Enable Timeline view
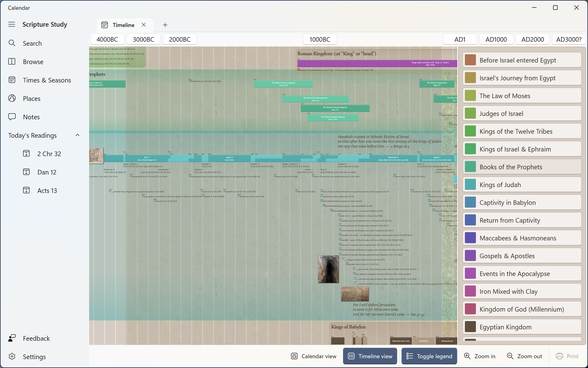588x368 pixels. pyautogui.click(x=370, y=356)
